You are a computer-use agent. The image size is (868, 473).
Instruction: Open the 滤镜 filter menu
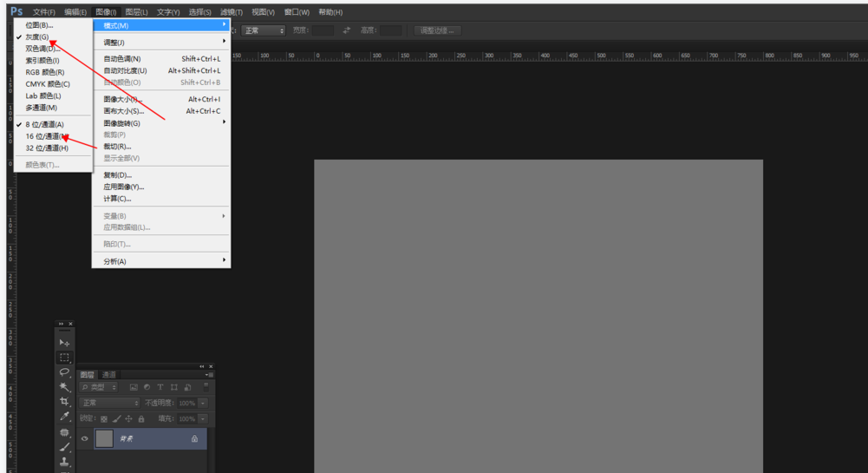(231, 12)
